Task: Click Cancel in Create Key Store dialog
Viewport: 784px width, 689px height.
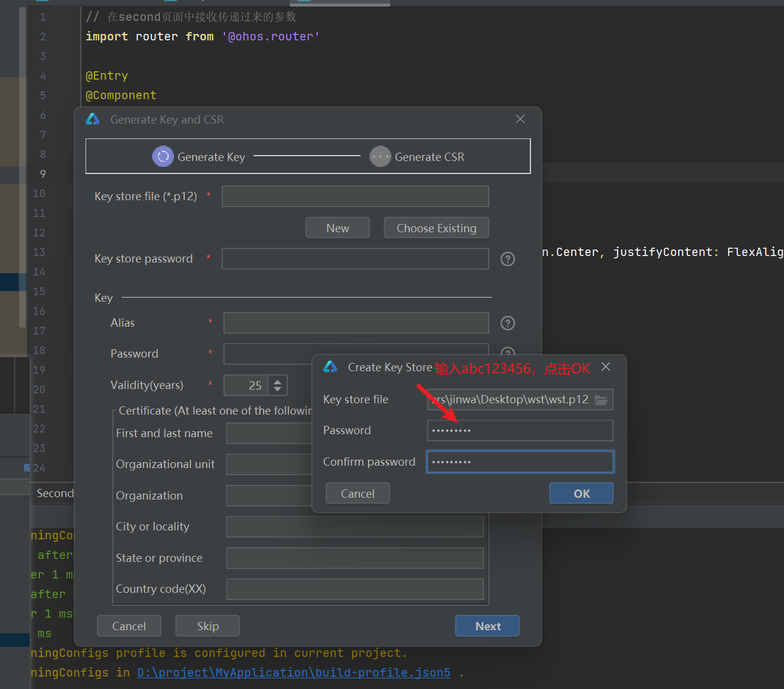Action: 358,493
